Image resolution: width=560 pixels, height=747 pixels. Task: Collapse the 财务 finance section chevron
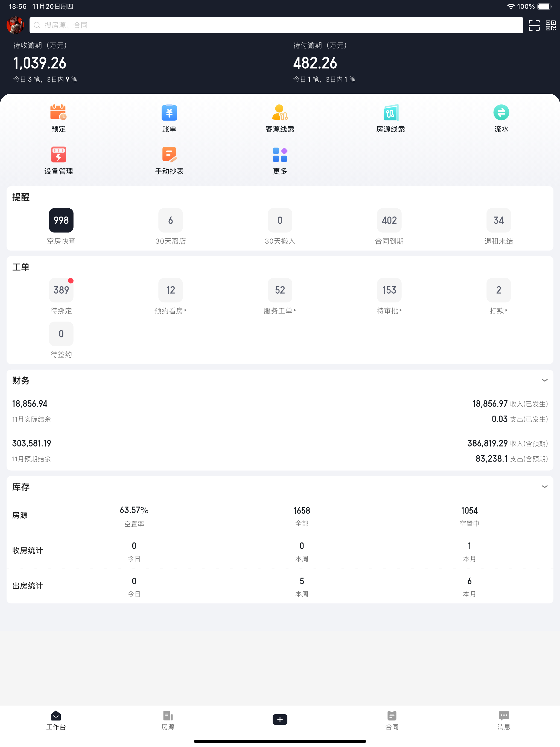(x=544, y=380)
